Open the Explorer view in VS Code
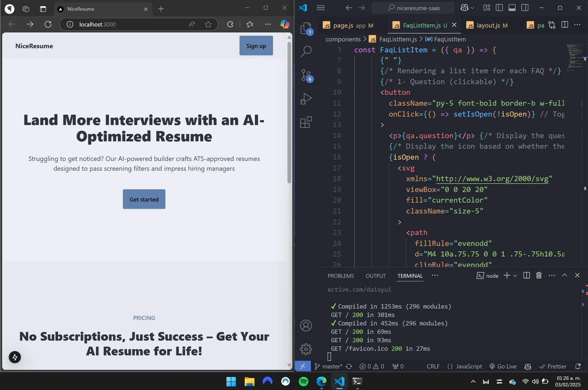The image size is (588, 390). (306, 28)
